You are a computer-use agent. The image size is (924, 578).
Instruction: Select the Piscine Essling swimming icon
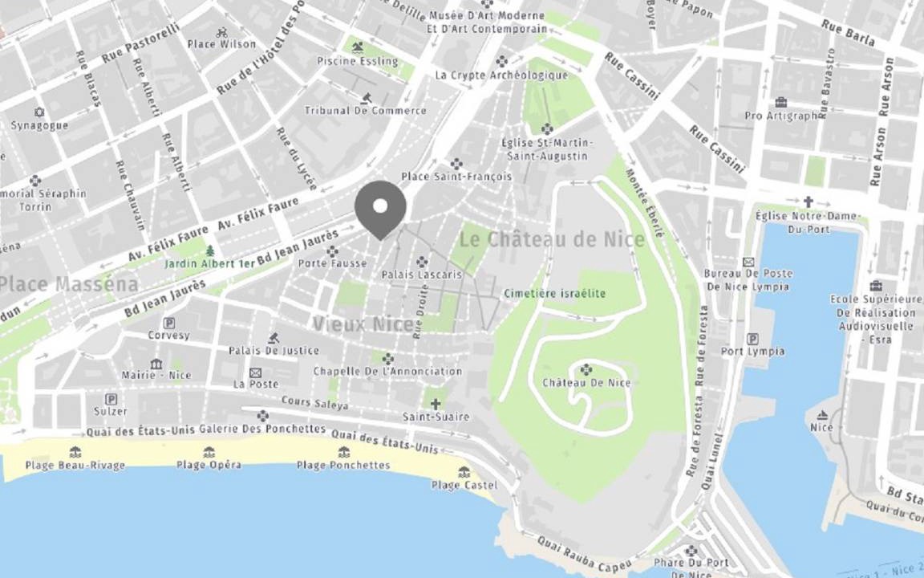[x=357, y=48]
